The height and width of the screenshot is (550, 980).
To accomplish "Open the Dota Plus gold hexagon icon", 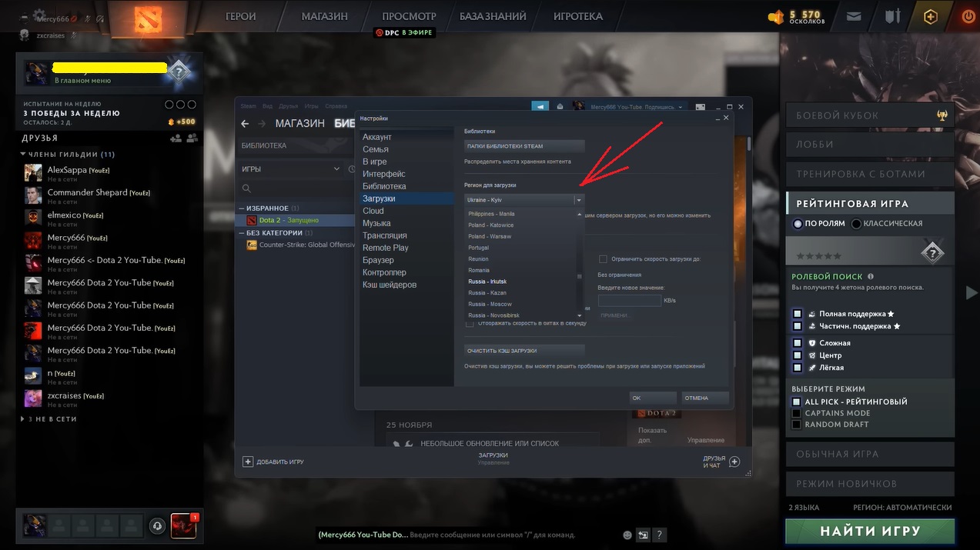I will (x=931, y=16).
